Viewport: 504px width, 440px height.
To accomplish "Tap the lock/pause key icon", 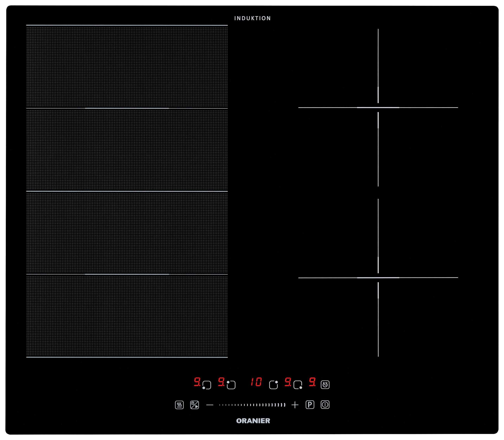I will click(194, 405).
